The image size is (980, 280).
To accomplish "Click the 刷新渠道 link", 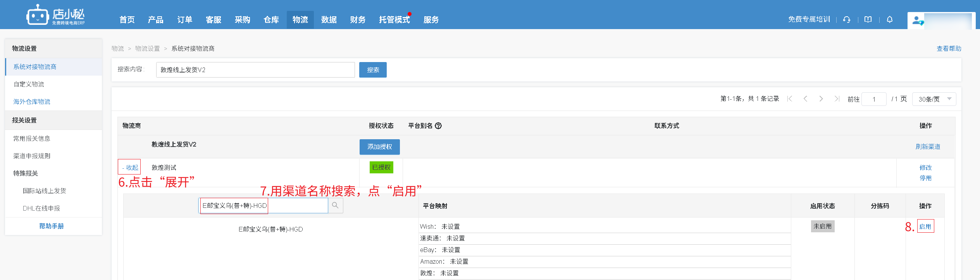I will 928,147.
